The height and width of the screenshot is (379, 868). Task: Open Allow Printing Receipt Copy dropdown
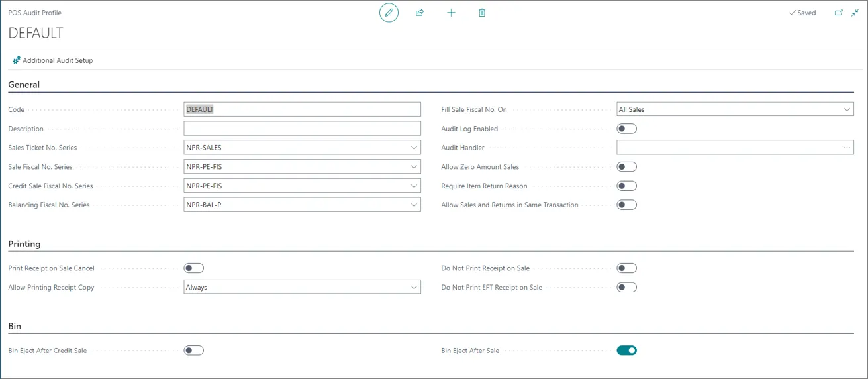(x=414, y=288)
